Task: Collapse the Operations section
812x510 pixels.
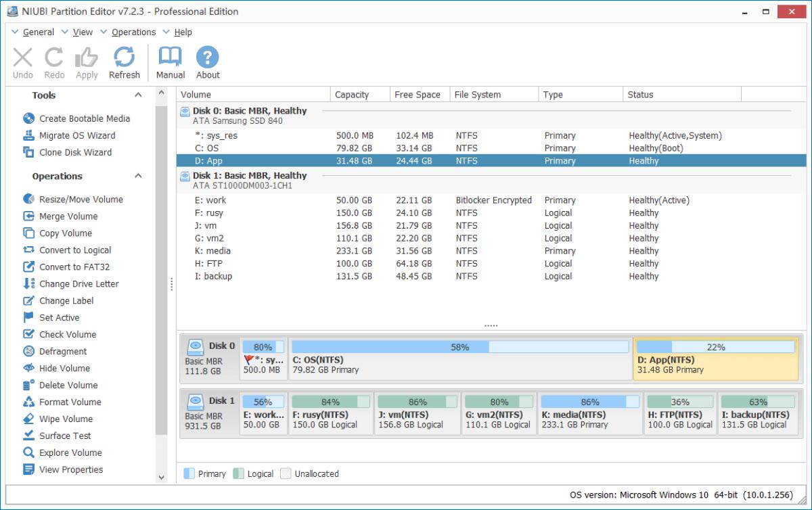Action: [138, 177]
